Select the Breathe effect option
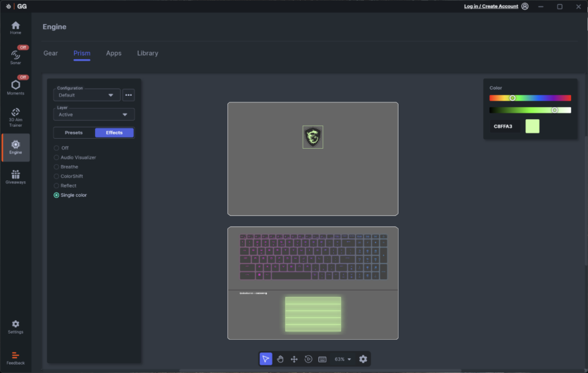 click(56, 167)
